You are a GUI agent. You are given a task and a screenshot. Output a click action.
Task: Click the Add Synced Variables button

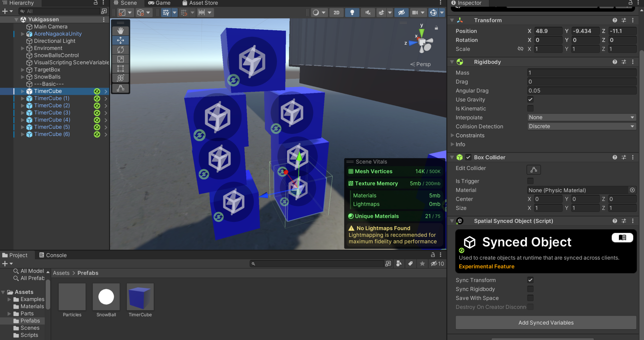tap(546, 322)
